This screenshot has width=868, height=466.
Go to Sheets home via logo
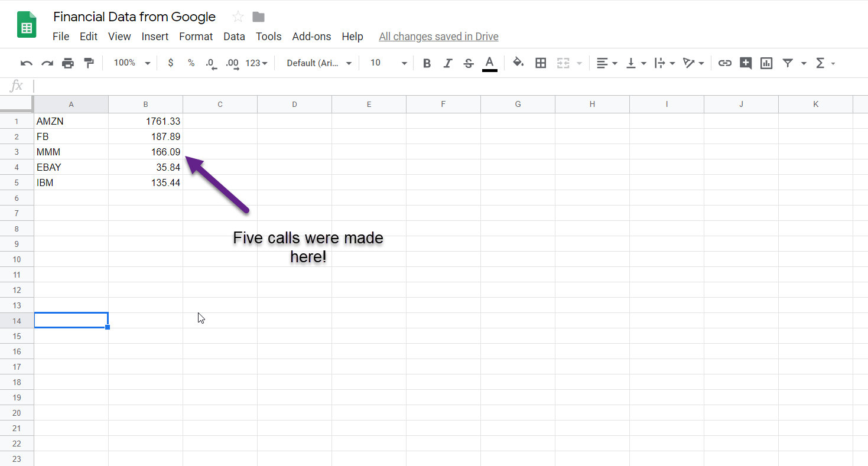tap(27, 24)
